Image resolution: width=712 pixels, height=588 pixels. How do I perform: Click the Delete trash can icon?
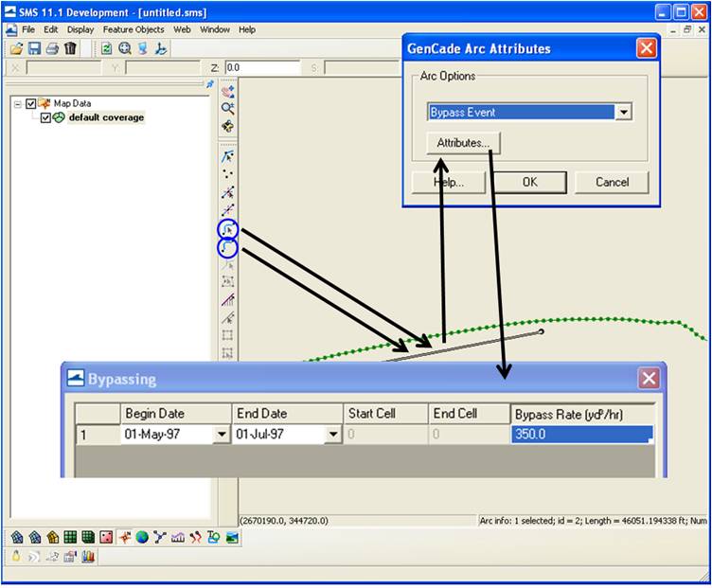tap(70, 48)
